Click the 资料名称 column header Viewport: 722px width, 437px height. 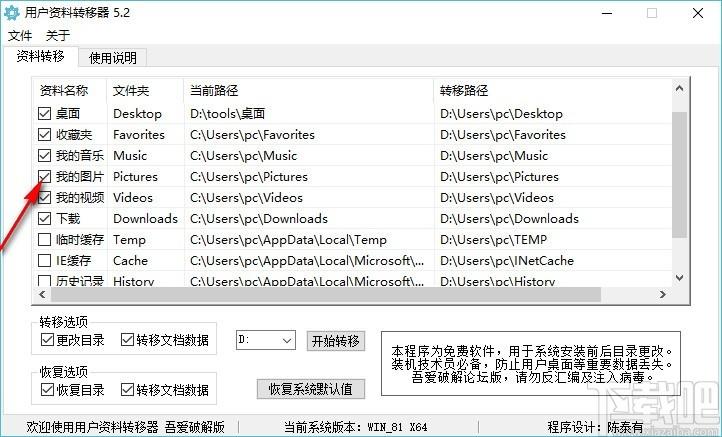70,90
